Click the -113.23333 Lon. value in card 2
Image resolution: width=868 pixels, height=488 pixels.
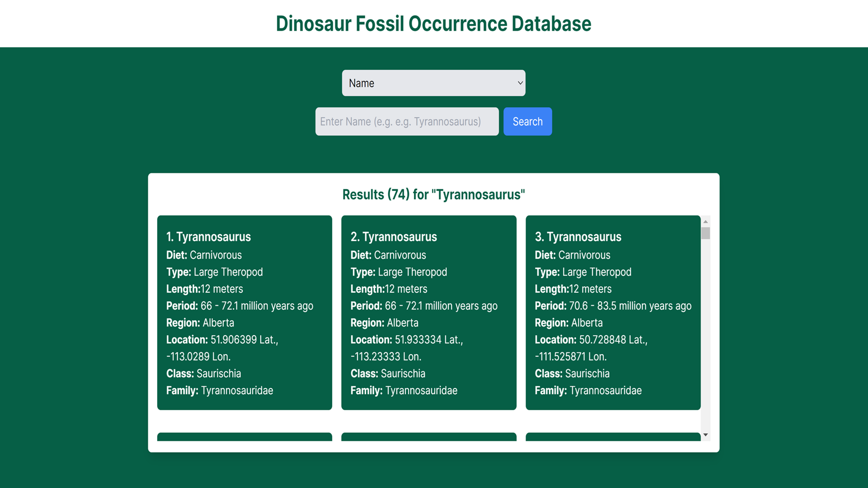386,357
